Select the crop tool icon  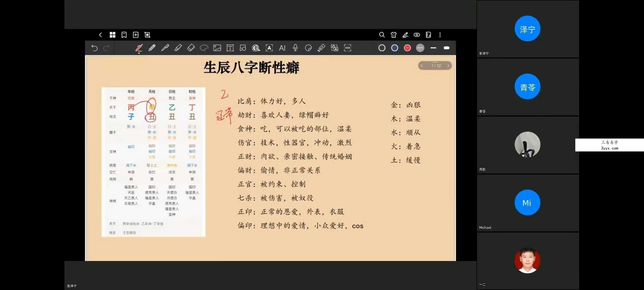click(x=147, y=35)
